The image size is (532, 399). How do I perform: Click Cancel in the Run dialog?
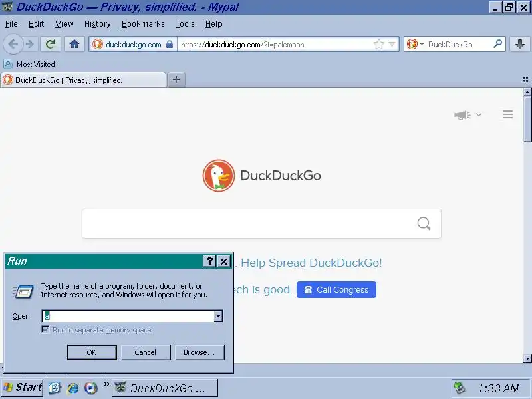pyautogui.click(x=145, y=352)
